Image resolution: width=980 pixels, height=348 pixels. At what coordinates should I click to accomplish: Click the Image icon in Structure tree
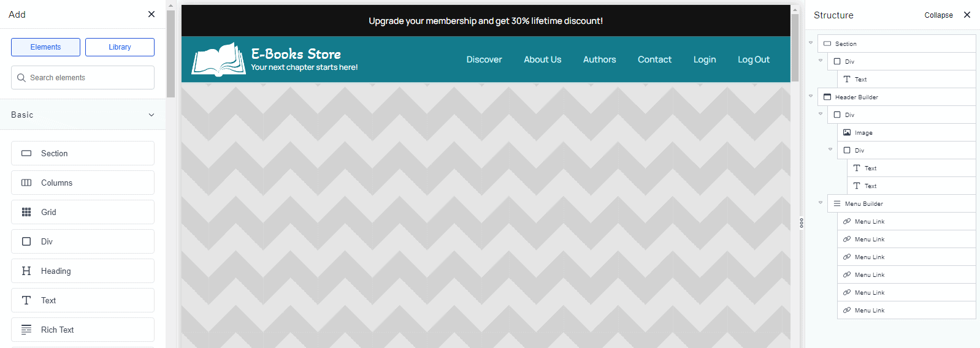(x=847, y=132)
